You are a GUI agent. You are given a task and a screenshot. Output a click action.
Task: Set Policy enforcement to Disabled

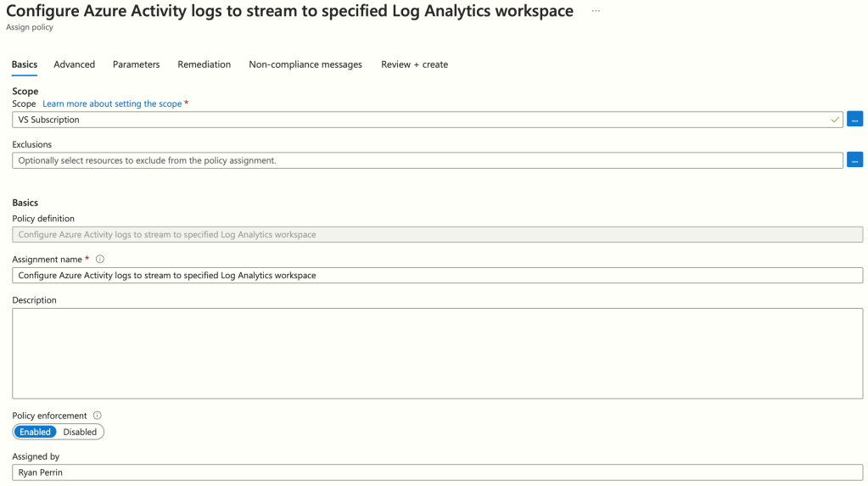(x=80, y=432)
